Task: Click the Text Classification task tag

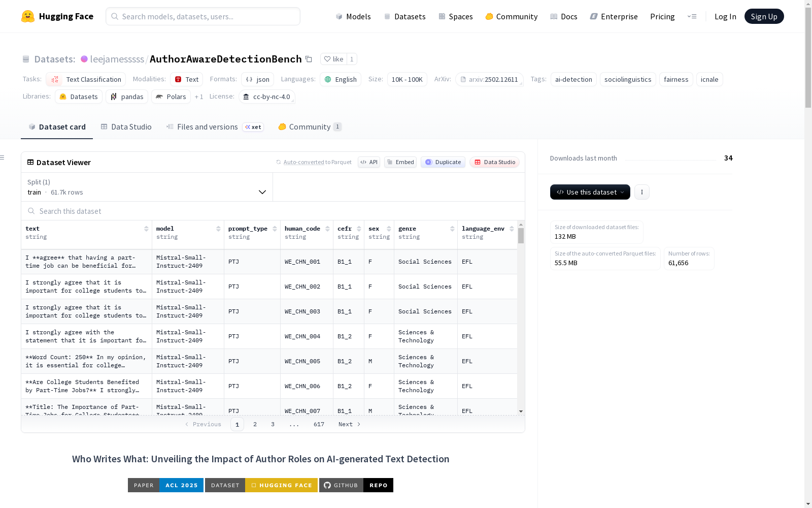Action: coord(86,79)
